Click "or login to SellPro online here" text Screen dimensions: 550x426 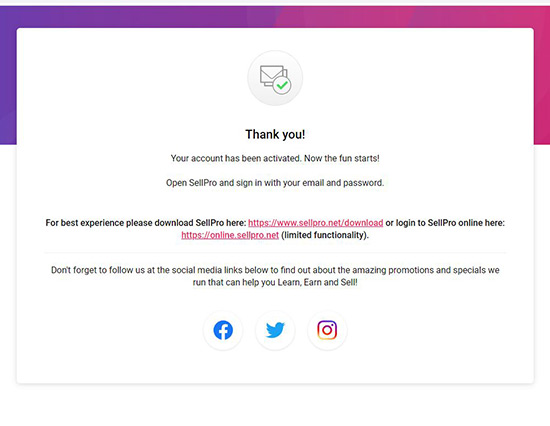[x=445, y=223]
